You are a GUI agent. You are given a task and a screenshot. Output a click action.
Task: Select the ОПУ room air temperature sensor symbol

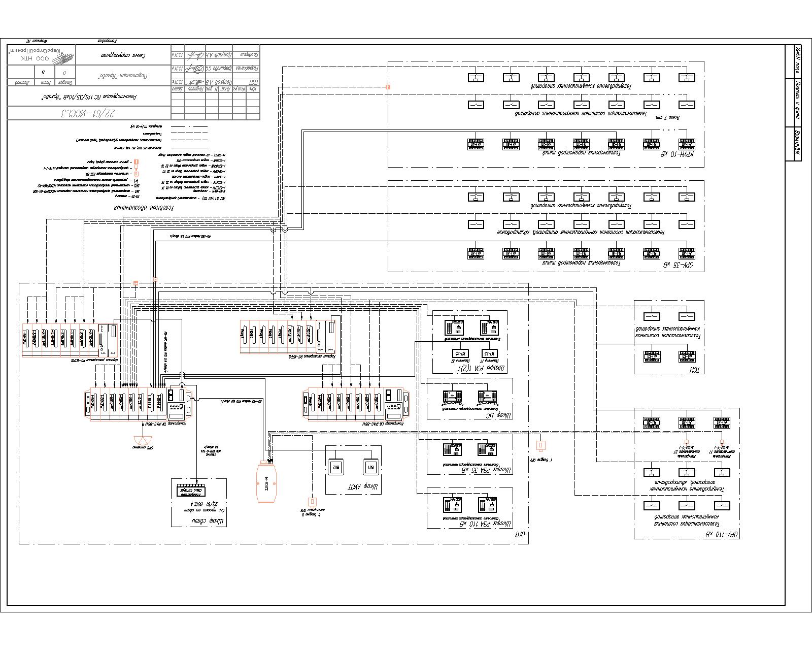click(x=313, y=502)
